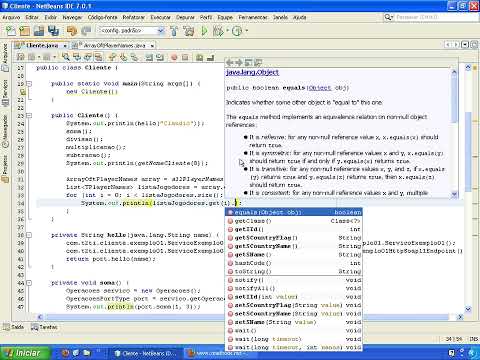Click the New Project toolbar icon
480x360 pixels.
tap(24, 31)
